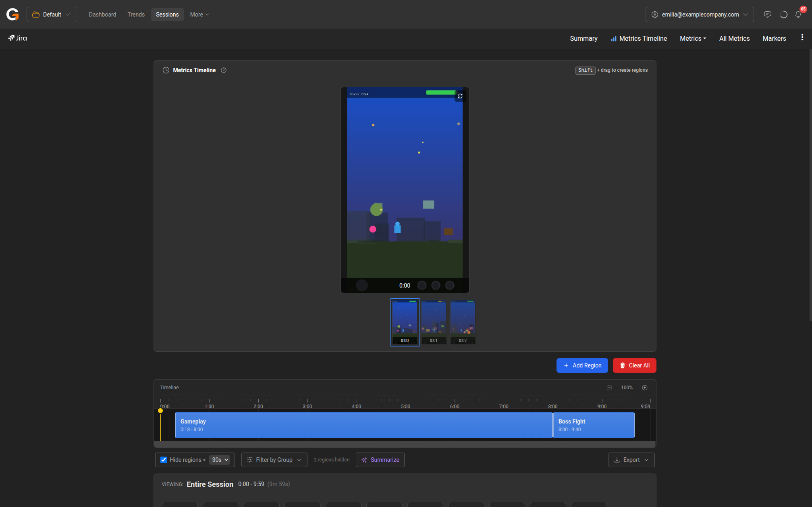Click the yellow playhead timeline marker
Image resolution: width=812 pixels, height=507 pixels.
(160, 411)
